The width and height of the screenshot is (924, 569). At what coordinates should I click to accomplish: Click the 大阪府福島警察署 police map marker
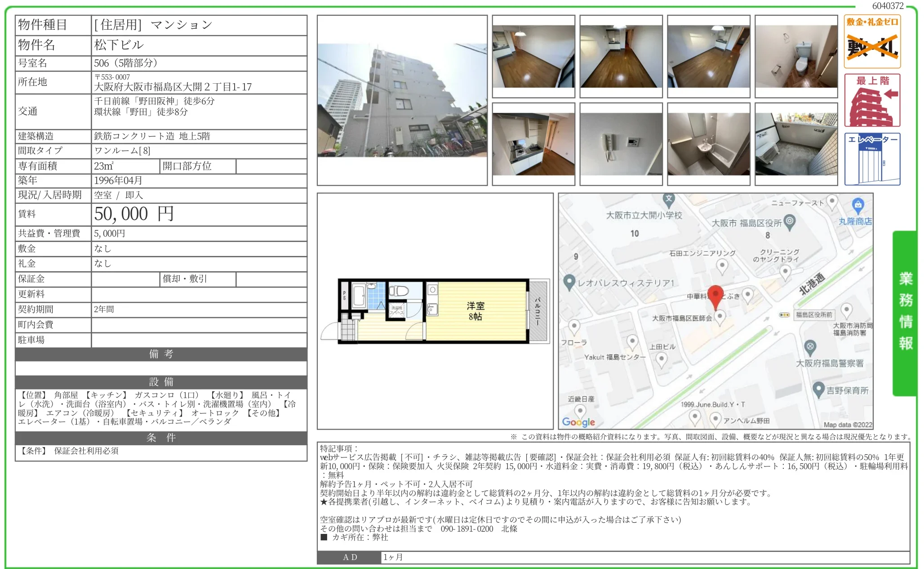click(x=810, y=347)
